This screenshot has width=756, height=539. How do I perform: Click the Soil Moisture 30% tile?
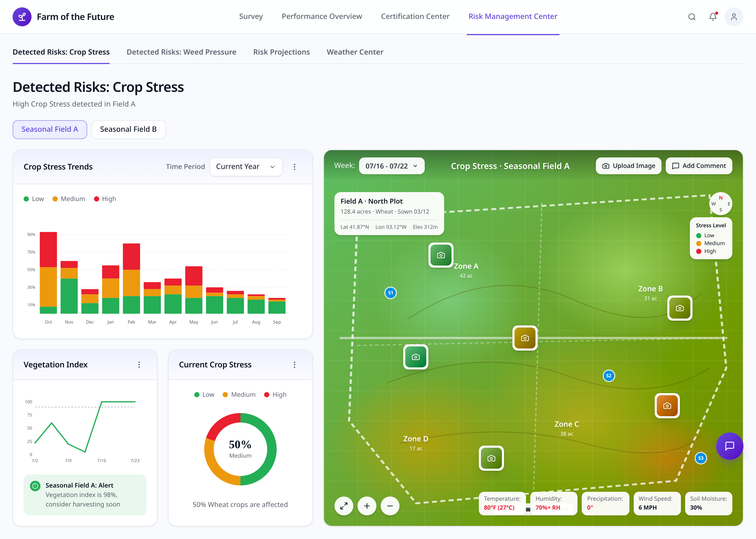708,504
